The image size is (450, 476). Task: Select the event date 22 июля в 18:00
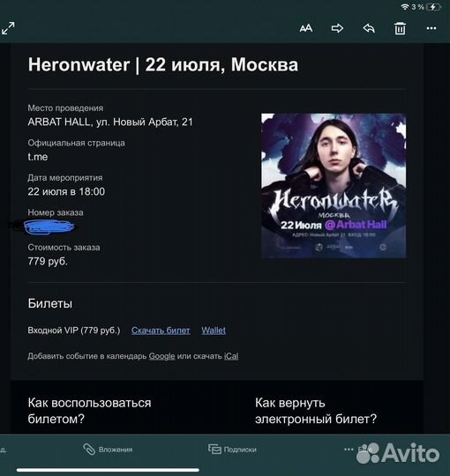tap(66, 191)
